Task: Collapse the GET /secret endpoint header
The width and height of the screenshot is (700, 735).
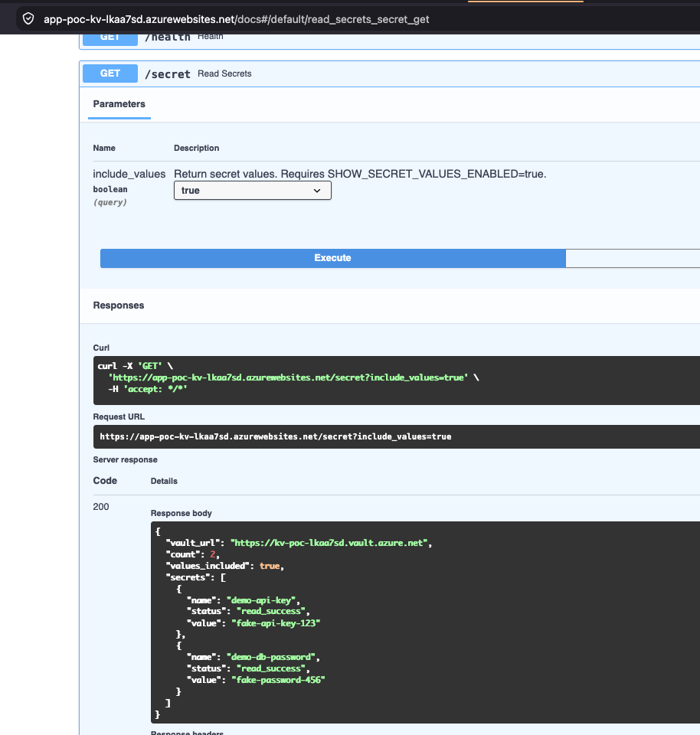Action: click(x=390, y=73)
